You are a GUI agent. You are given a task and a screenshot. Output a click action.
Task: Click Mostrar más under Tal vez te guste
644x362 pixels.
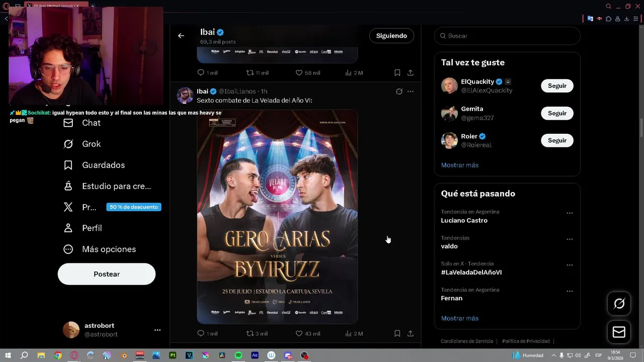460,165
